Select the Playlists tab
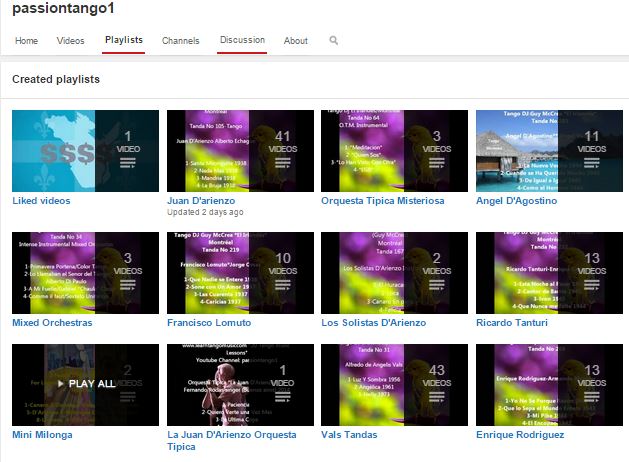 pyautogui.click(x=124, y=40)
